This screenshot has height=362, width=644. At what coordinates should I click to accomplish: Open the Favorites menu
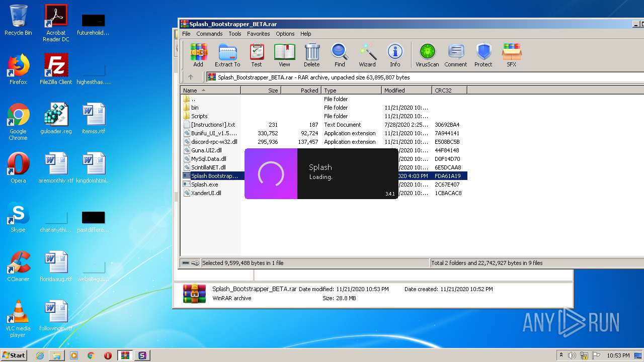(x=258, y=34)
